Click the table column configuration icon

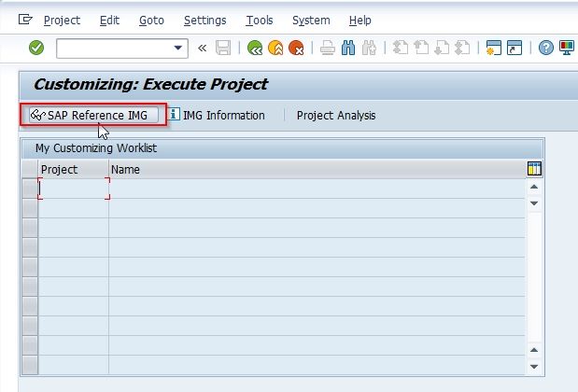click(534, 169)
